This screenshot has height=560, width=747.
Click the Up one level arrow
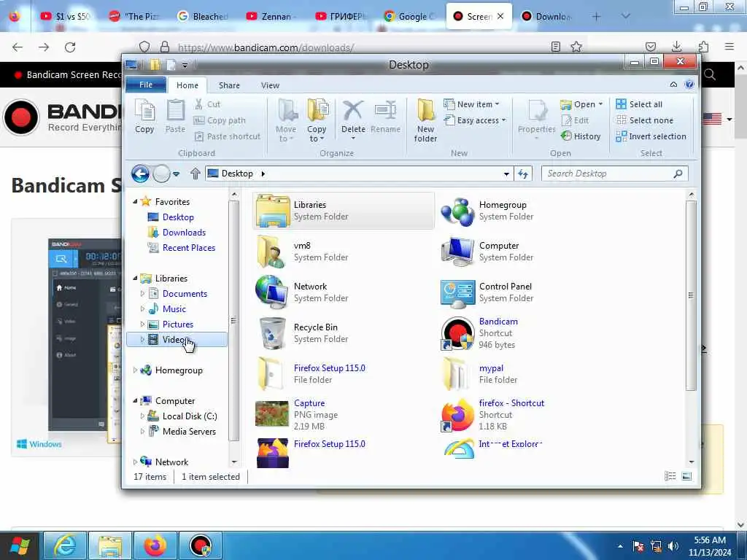point(196,174)
